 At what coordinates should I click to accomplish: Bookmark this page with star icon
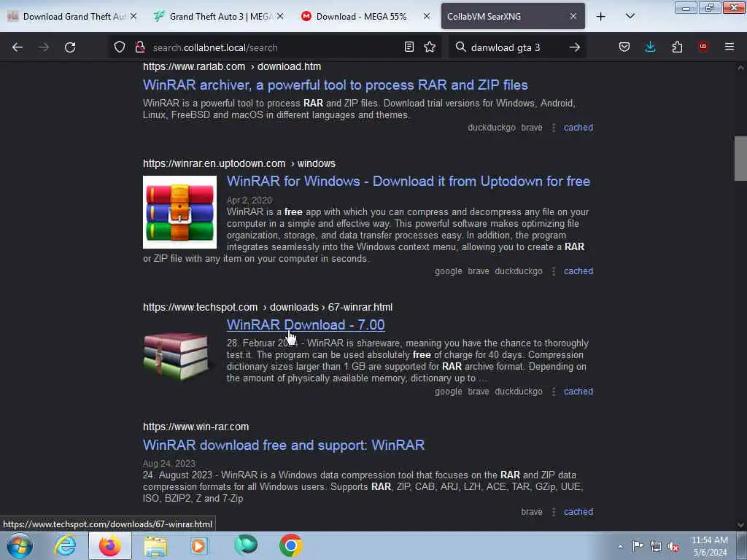point(430,47)
